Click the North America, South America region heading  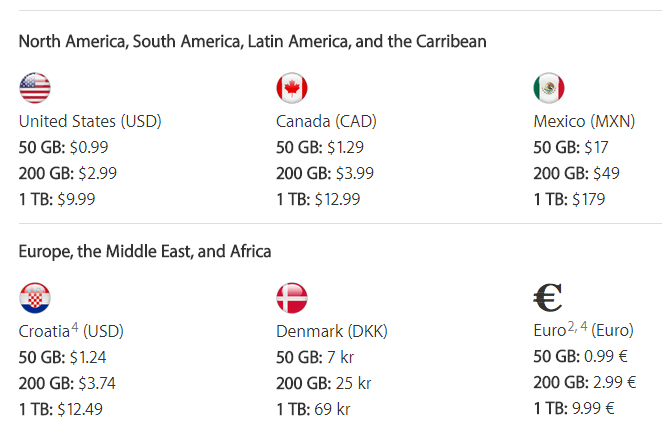point(252,41)
